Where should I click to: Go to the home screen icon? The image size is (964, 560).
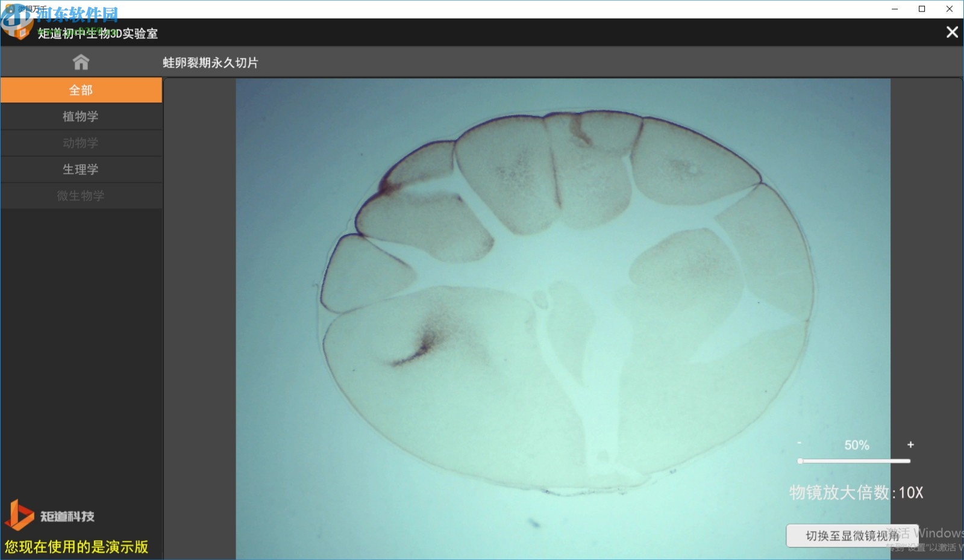[81, 62]
